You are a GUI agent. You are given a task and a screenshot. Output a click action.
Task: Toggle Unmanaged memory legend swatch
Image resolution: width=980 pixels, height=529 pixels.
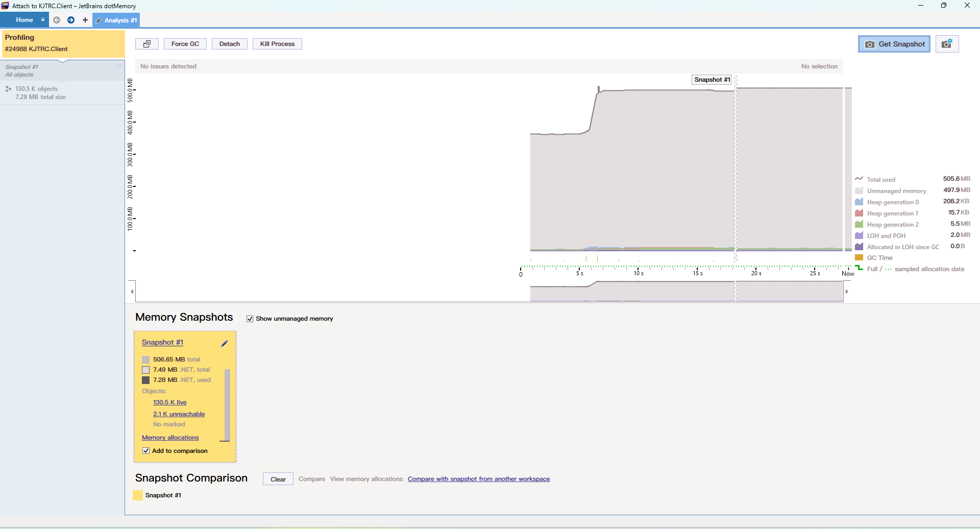tap(859, 190)
